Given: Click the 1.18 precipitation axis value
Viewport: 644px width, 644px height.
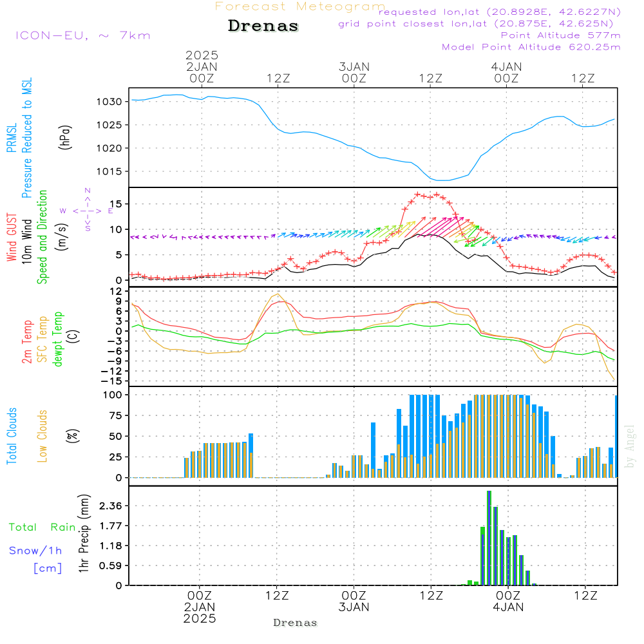Looking at the screenshot, I should tap(111, 546).
